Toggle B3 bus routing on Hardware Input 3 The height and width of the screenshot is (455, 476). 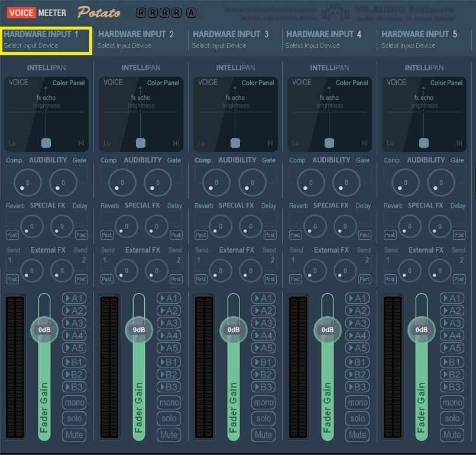[264, 387]
